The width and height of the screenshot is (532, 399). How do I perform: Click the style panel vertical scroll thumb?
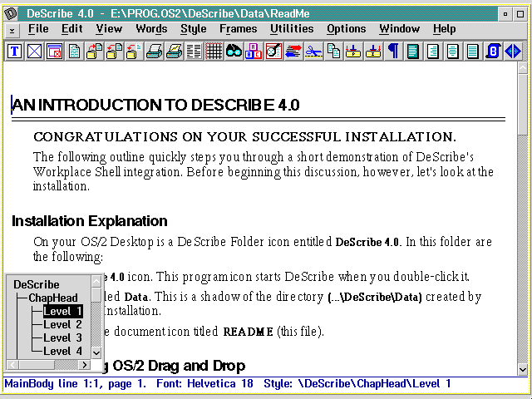click(96, 294)
